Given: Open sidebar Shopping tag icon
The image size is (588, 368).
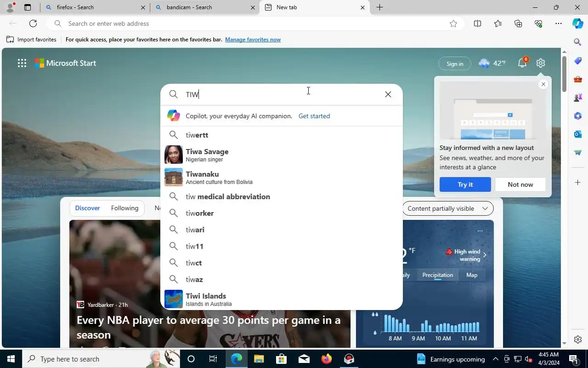Looking at the screenshot, I should point(578,61).
